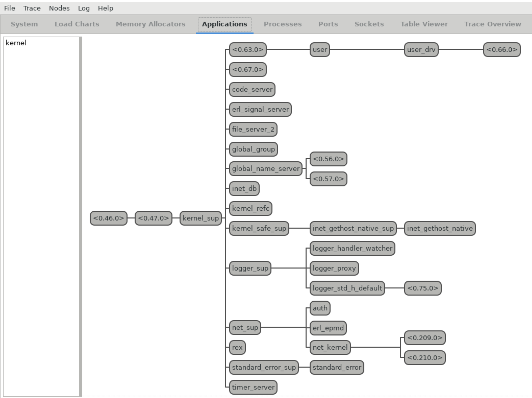The width and height of the screenshot is (532, 398).
Task: Select the file_server_2 node
Action: 253,129
